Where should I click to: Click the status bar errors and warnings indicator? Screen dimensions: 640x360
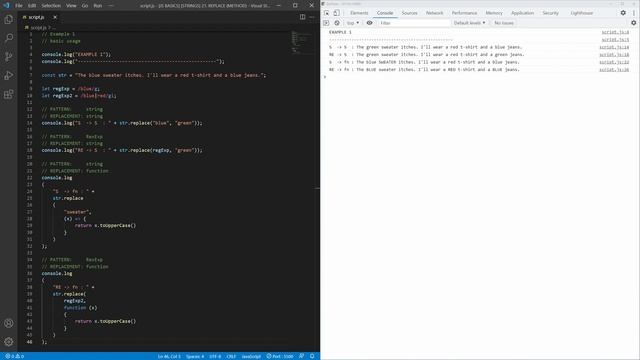14,356
